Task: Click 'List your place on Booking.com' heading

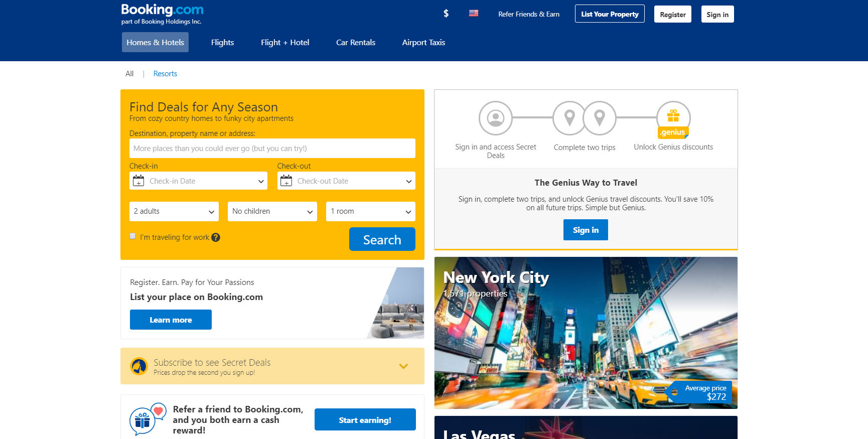Action: tap(196, 297)
